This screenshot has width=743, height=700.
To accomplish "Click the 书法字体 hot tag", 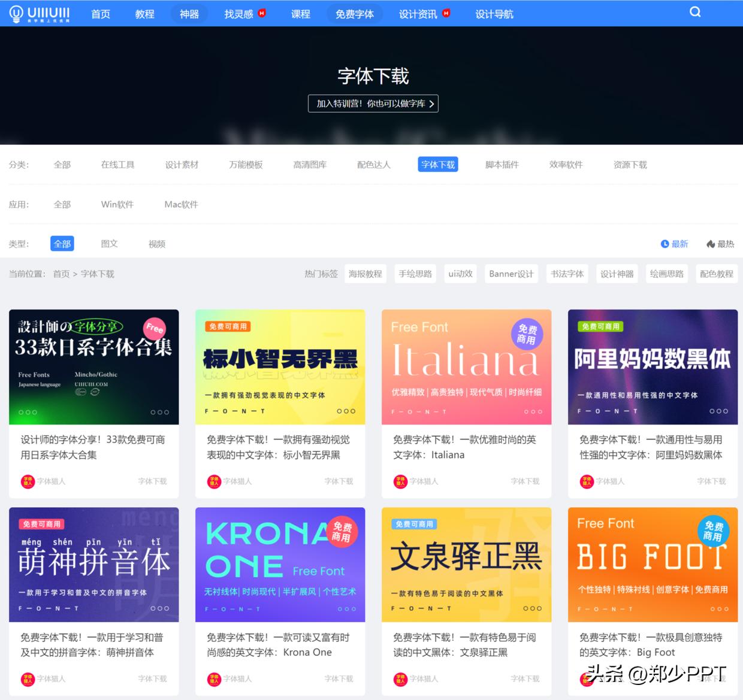I will [567, 274].
